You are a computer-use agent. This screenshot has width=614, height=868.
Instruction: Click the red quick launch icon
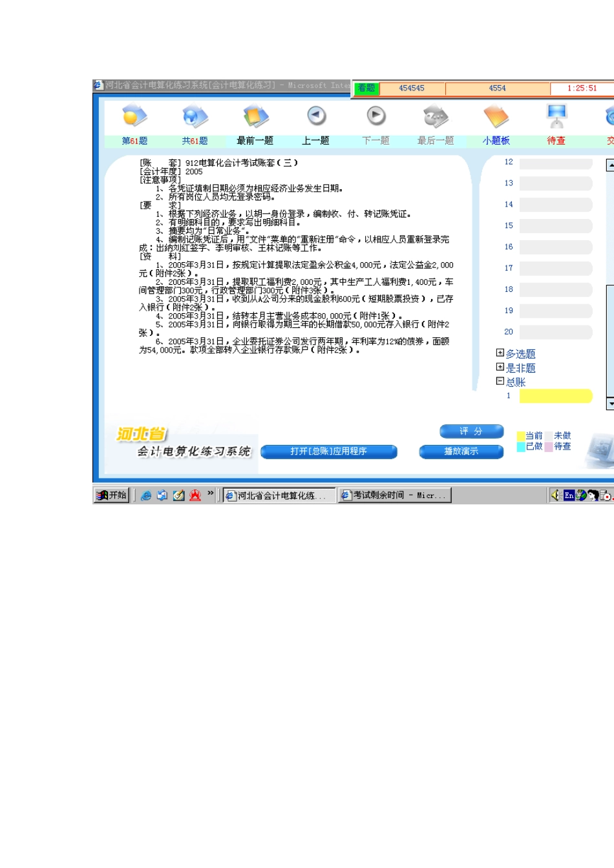coord(195,495)
